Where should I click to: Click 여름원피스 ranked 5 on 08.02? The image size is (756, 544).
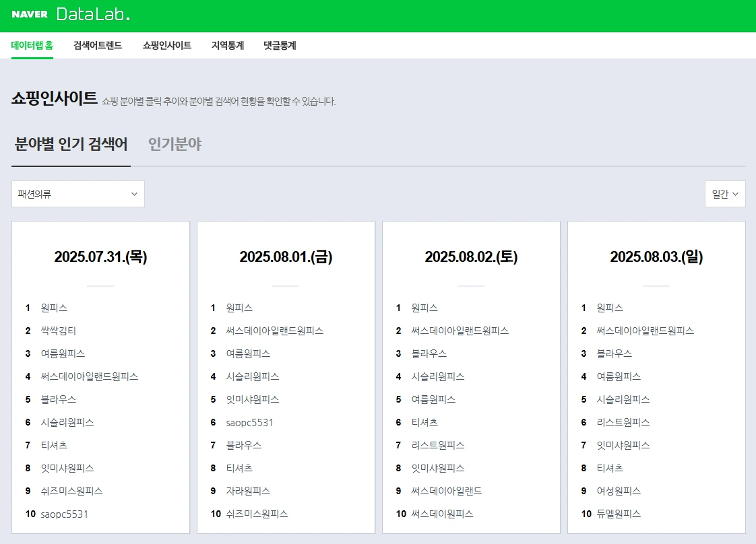tap(433, 399)
